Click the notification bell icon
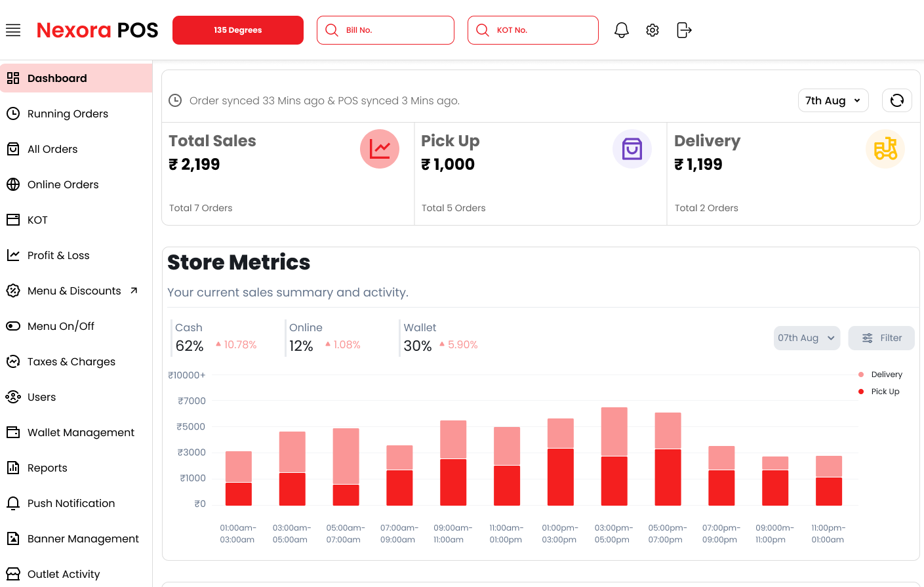 pyautogui.click(x=621, y=30)
